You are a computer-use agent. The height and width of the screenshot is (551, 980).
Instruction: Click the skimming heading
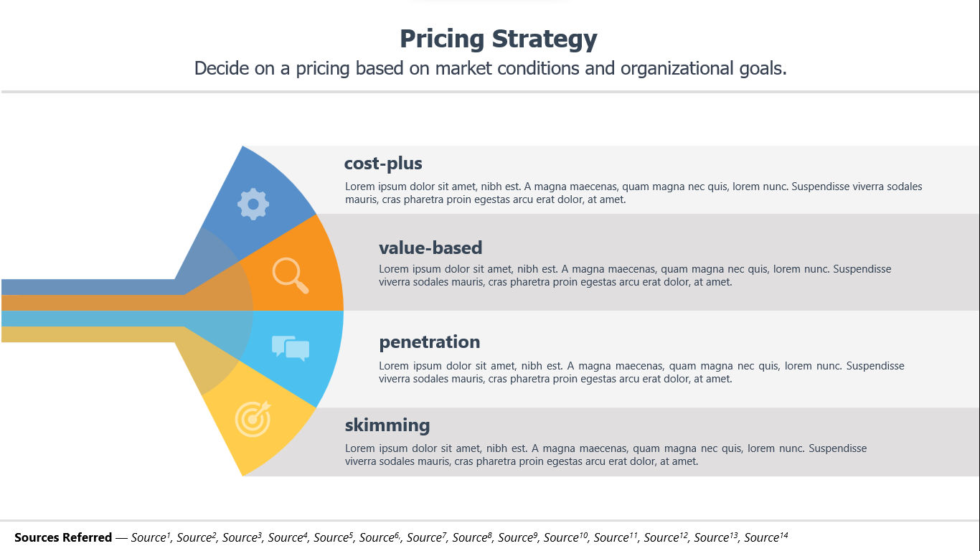click(x=387, y=425)
